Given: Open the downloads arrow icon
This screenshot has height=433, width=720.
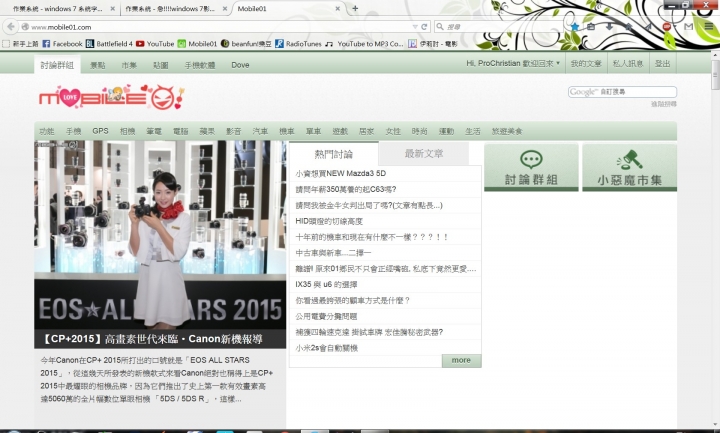Looking at the screenshot, I should click(x=609, y=27).
